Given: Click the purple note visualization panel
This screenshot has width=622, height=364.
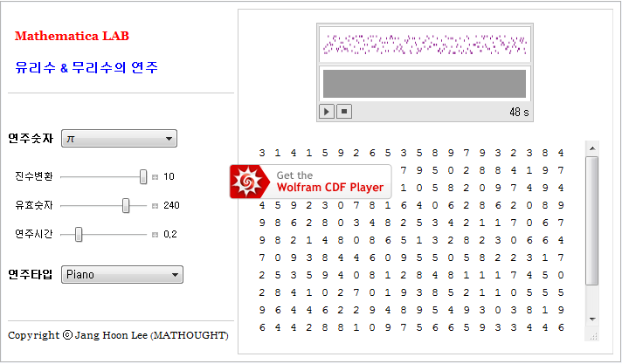Looking at the screenshot, I should 425,45.
